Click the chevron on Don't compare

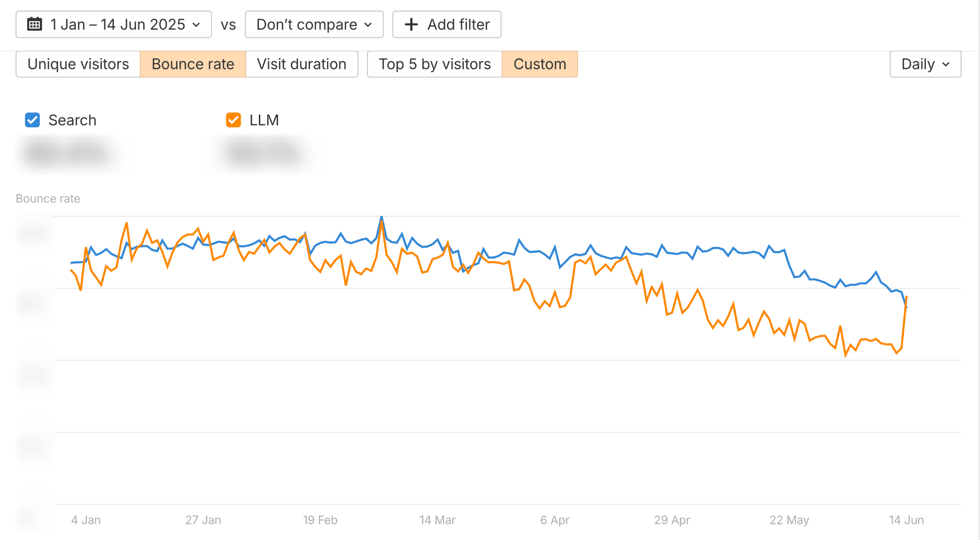(367, 25)
